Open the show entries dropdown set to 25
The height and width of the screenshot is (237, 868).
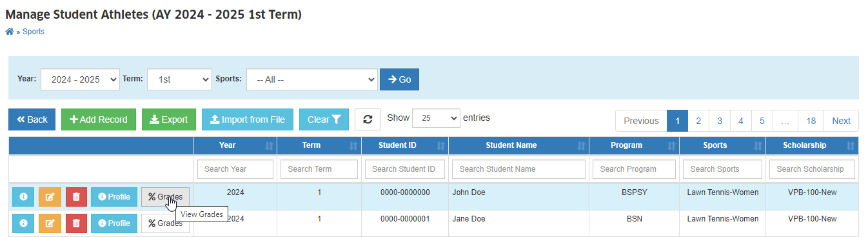click(436, 118)
